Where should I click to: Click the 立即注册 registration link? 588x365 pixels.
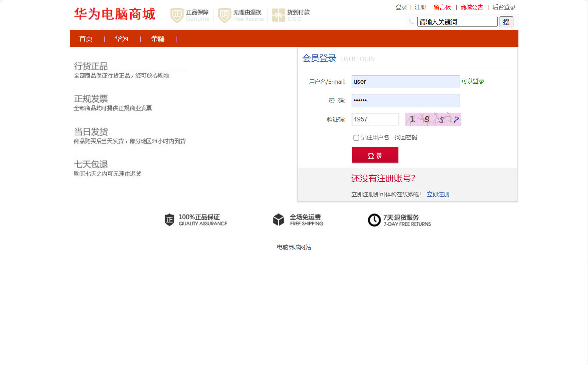[x=438, y=194]
